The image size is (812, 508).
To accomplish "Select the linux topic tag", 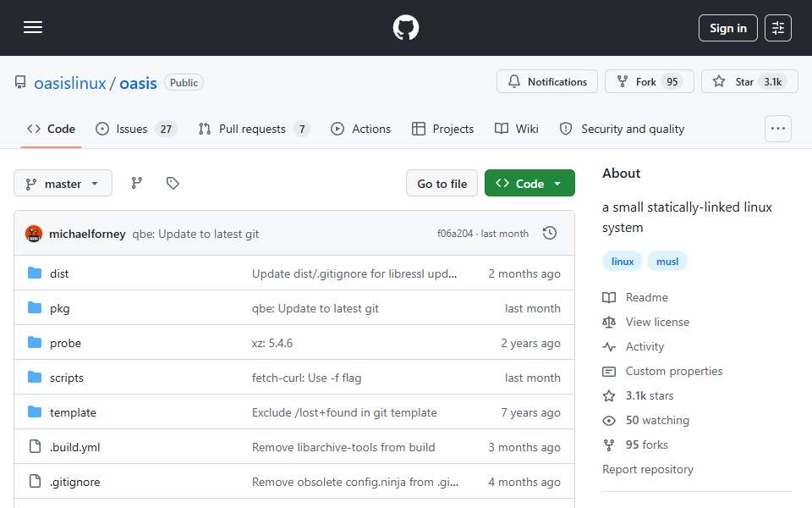I will pos(623,262).
